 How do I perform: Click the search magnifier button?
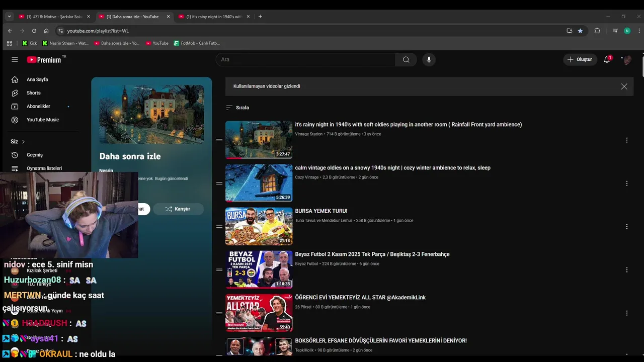(x=406, y=59)
